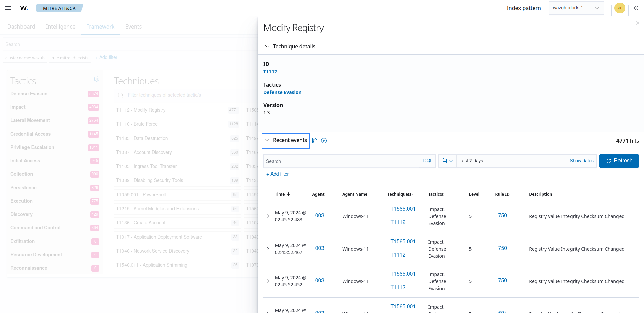Screen dimensions: 644x313
Task: Switch to the Intelligence tab
Action: click(x=60, y=26)
